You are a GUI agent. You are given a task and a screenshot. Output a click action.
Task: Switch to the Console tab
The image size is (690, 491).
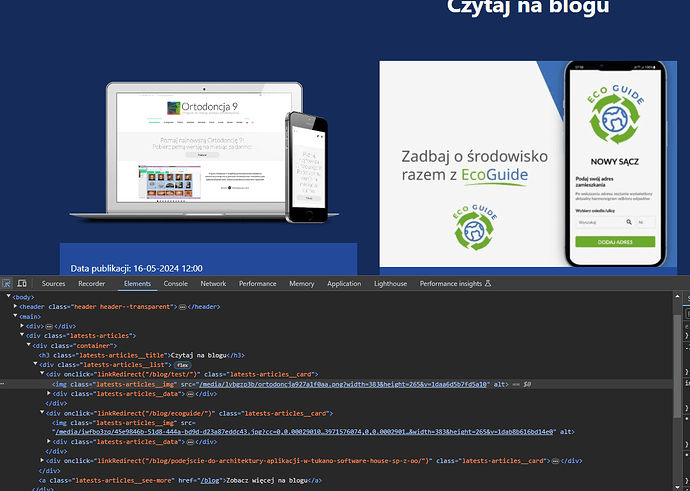point(175,284)
